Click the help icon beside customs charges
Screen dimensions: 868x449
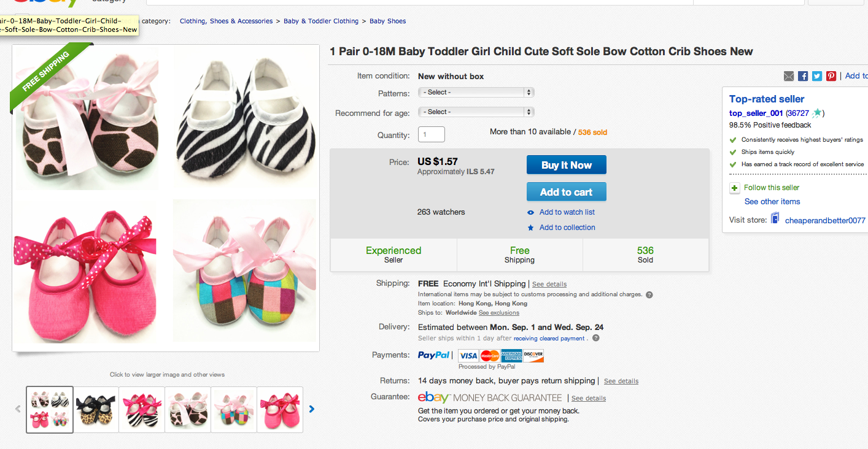tap(649, 294)
